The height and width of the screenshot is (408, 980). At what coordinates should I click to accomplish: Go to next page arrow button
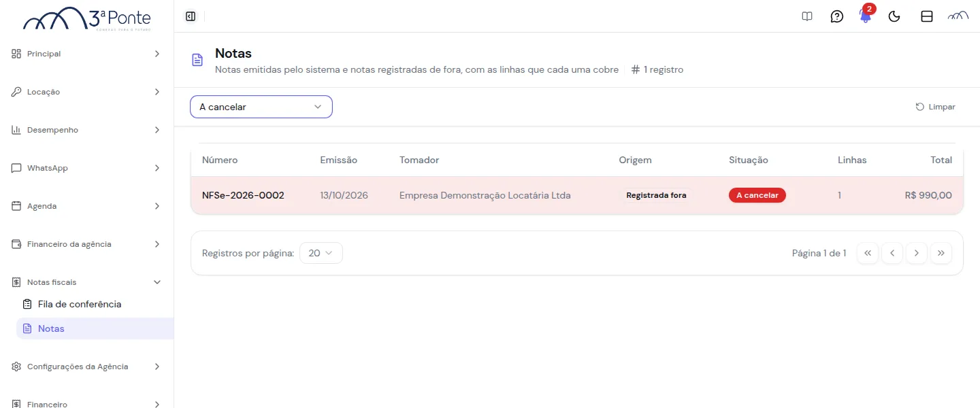pyautogui.click(x=916, y=253)
